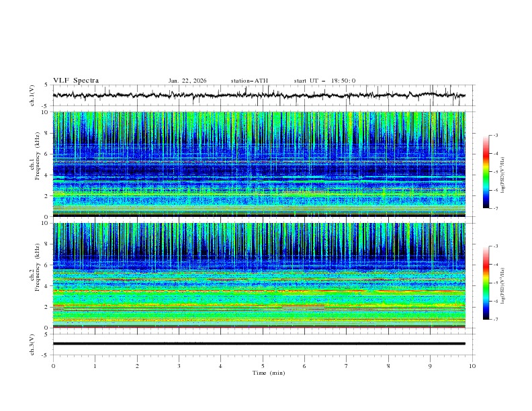Click the "-4" label on ch.1 colorbar
The height and width of the screenshot is (411, 532).
(x=496, y=154)
